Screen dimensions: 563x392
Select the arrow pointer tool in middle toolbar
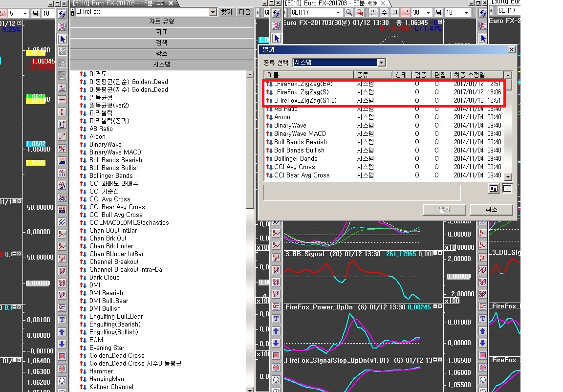277,38
